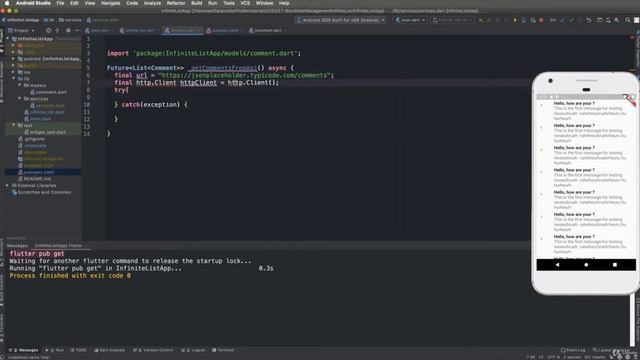This screenshot has height=360, width=640.
Task: Open the File menu
Action: click(x=60, y=3)
